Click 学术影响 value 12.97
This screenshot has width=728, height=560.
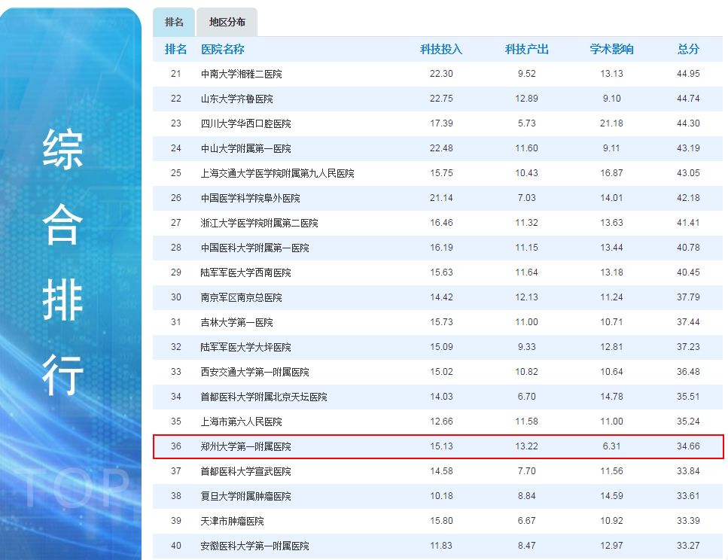[x=611, y=546]
